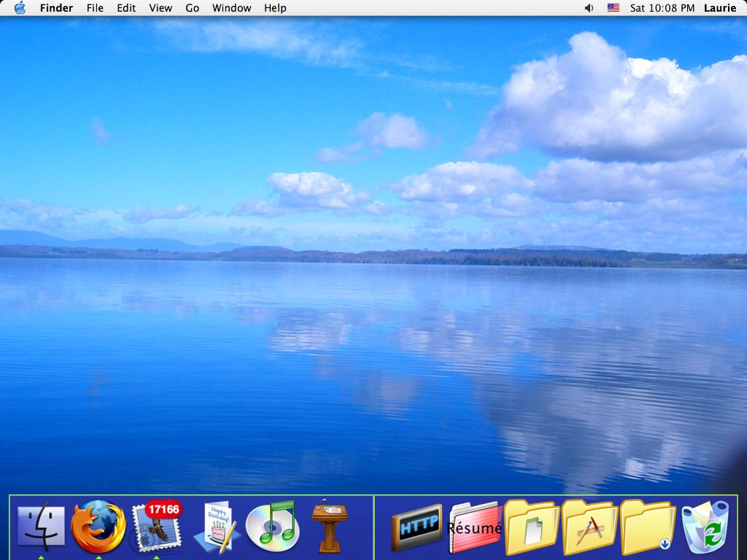Open the Keynote podium icon

[330, 526]
